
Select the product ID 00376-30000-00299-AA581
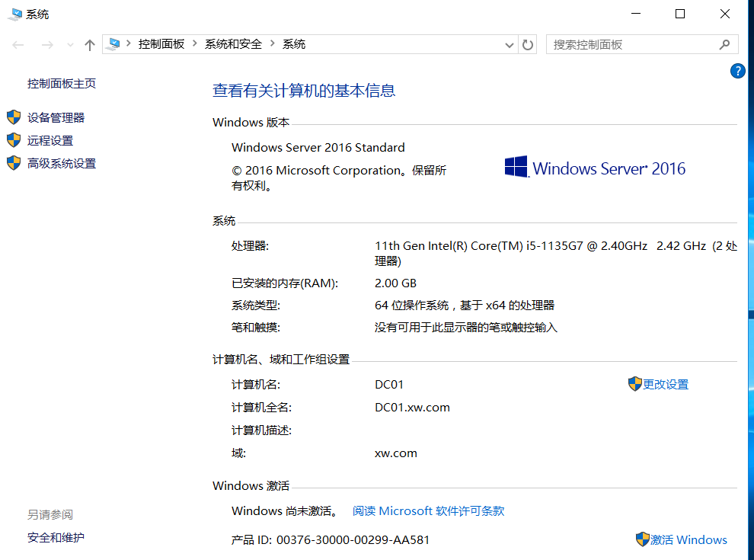[x=353, y=539]
